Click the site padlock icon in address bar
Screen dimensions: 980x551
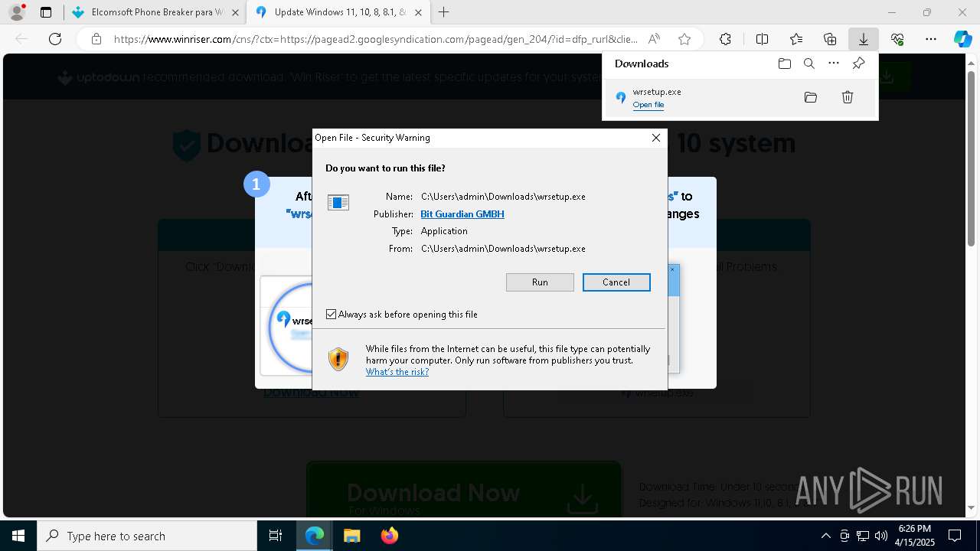(96, 39)
